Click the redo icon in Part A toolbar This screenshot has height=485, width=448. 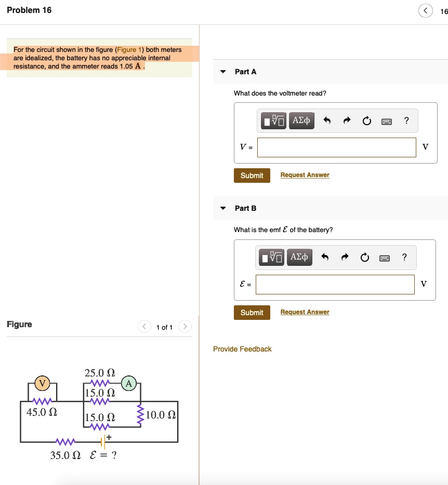(x=347, y=120)
